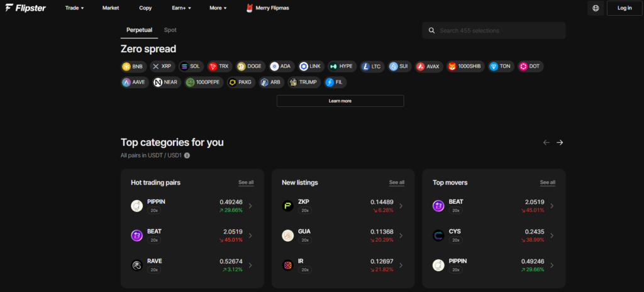Select the BNB coin chip
The image size is (644, 292).
(133, 66)
